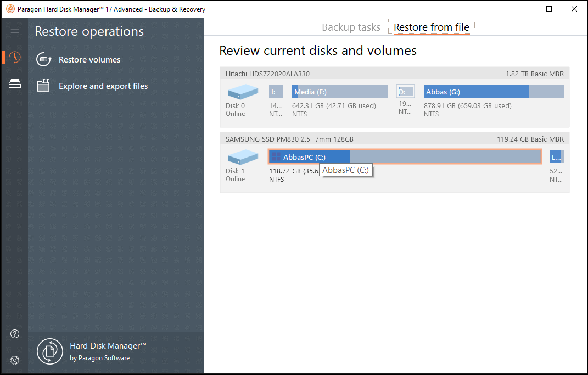Screen dimensions: 588x375
Task: Maximize the Paragon window
Action: (549, 9)
